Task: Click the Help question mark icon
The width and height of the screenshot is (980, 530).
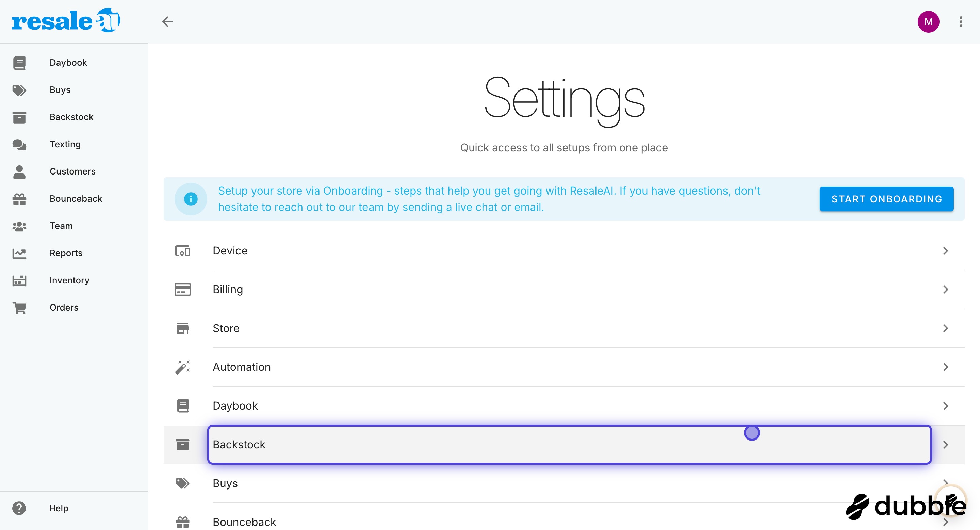Action: click(x=19, y=508)
